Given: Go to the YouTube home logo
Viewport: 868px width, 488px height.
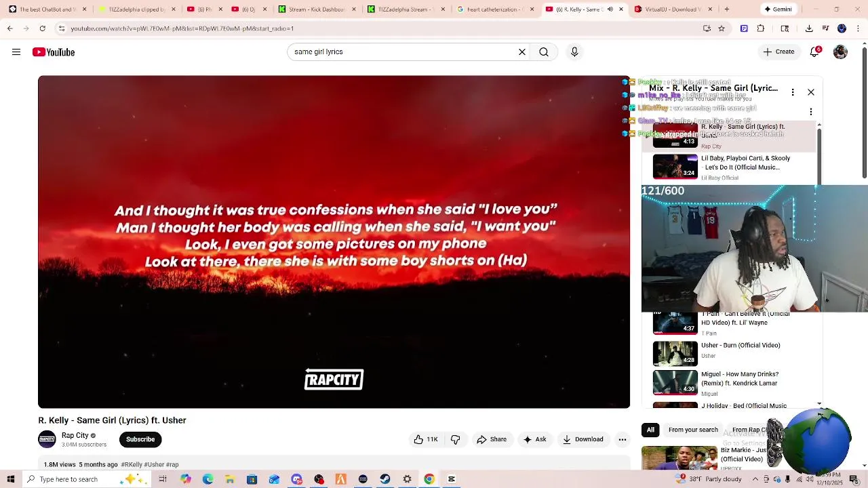Looking at the screenshot, I should click(54, 52).
